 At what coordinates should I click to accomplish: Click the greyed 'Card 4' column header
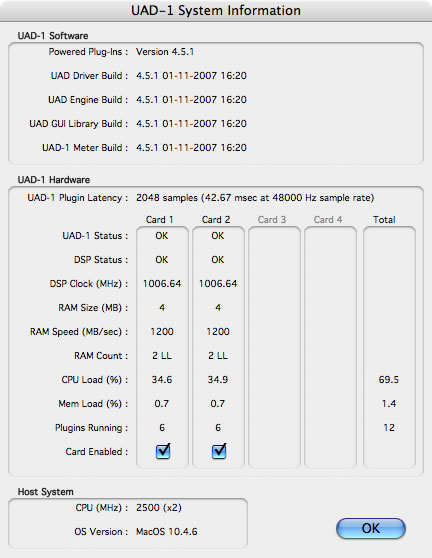(328, 220)
